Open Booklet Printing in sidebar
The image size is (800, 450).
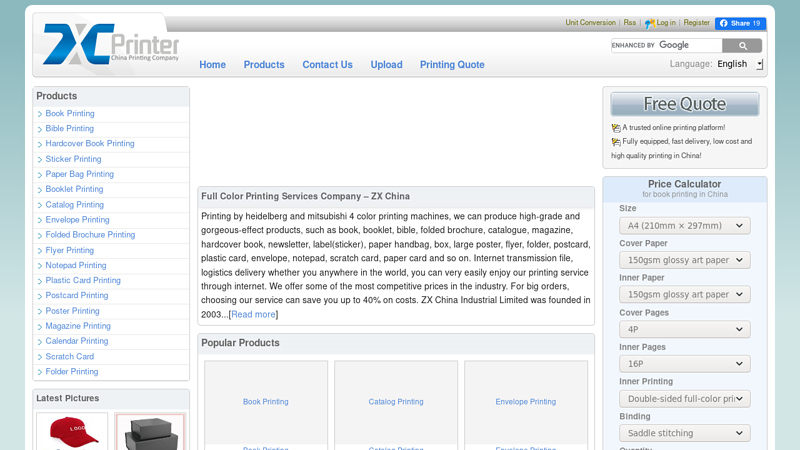click(x=74, y=189)
